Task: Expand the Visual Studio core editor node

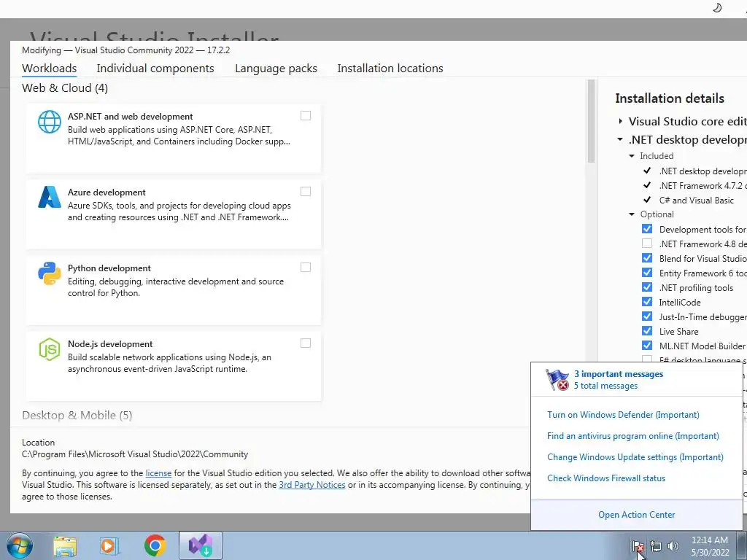Action: coord(620,122)
